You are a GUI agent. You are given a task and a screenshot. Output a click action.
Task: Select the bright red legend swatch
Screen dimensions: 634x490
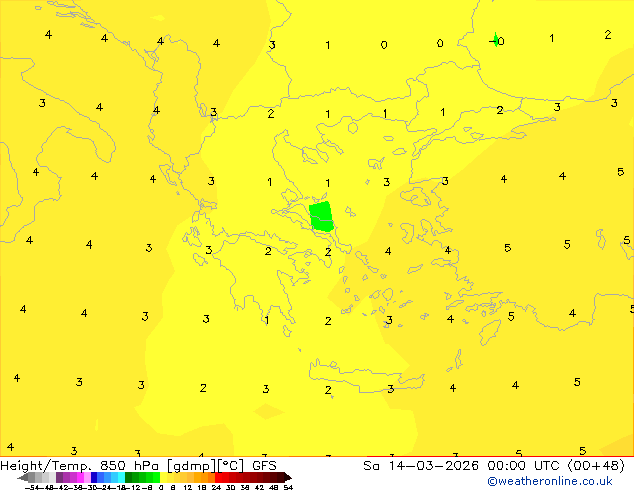click(x=219, y=477)
